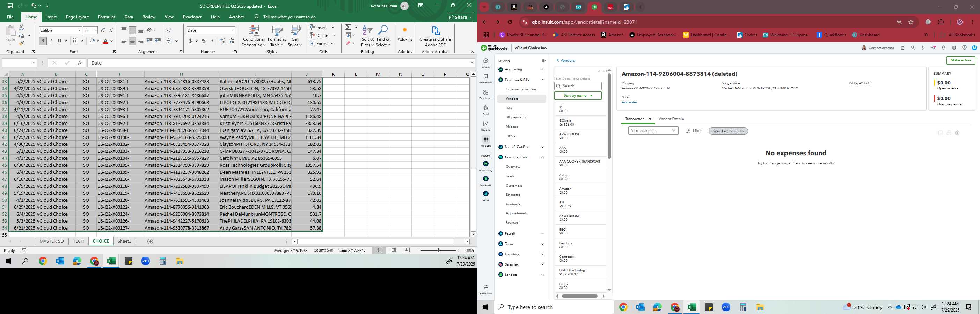Click the add vendor plus icon
The height and width of the screenshot is (314, 980).
tap(599, 71)
